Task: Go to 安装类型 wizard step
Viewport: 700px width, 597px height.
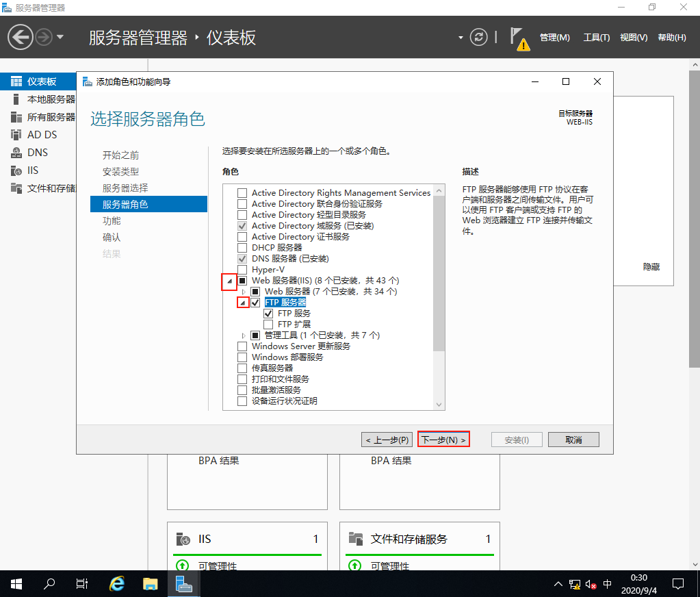Action: coord(120,171)
